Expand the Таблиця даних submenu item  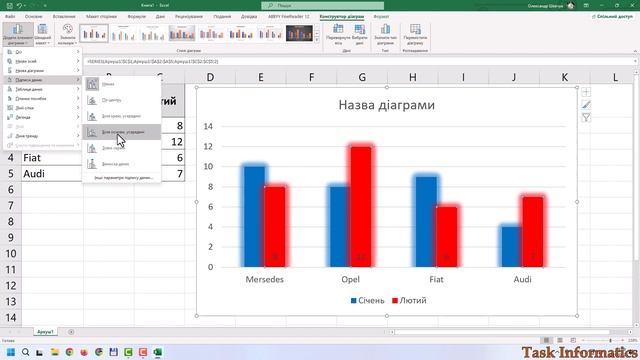(43, 89)
